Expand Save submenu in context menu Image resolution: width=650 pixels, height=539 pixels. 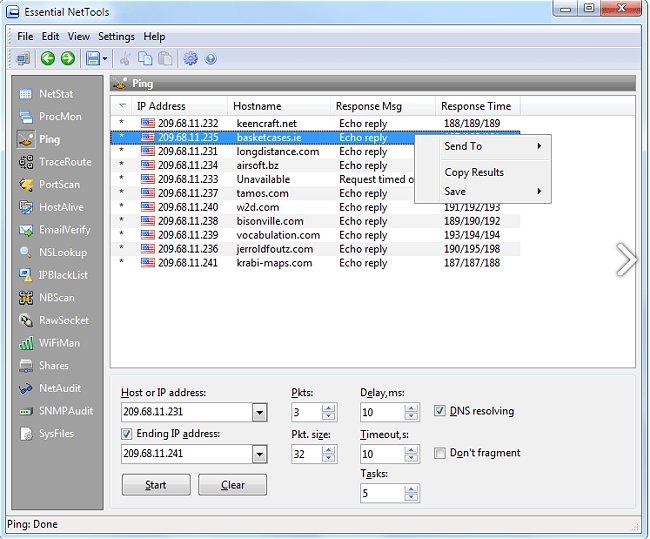click(x=493, y=192)
